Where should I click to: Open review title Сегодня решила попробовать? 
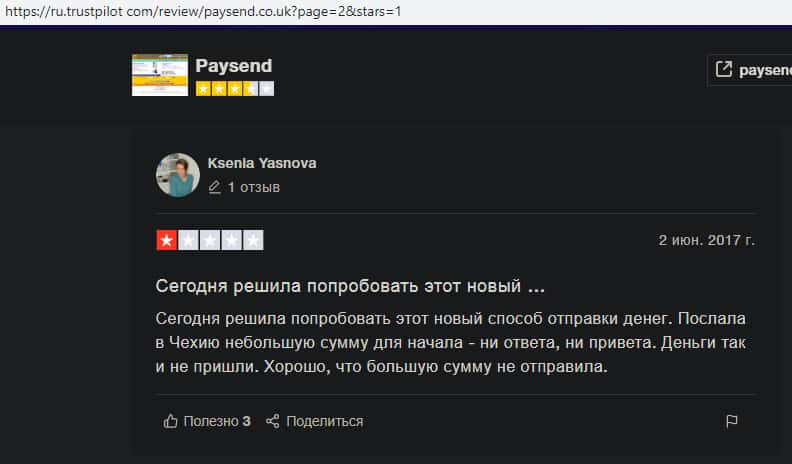click(350, 286)
